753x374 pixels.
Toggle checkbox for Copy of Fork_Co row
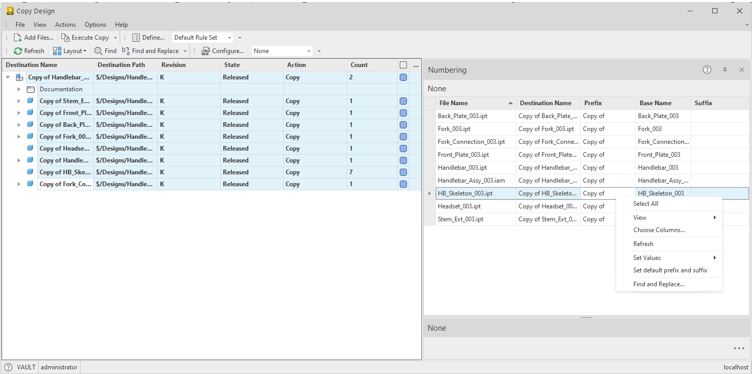click(x=403, y=184)
